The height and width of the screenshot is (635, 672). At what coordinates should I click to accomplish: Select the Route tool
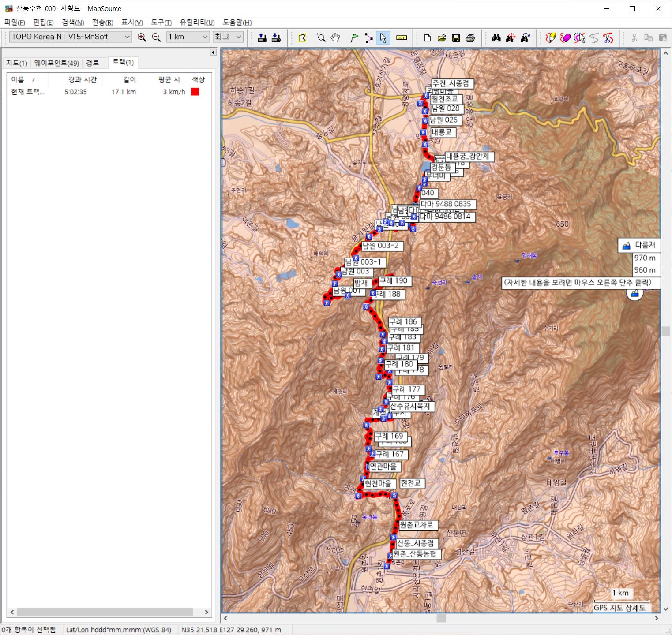click(368, 37)
